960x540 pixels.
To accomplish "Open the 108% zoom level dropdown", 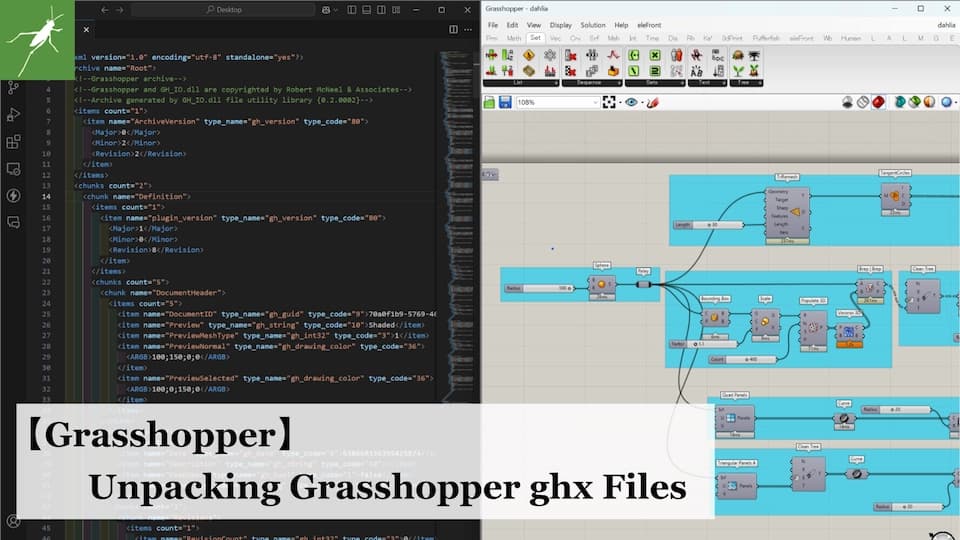I will [557, 102].
